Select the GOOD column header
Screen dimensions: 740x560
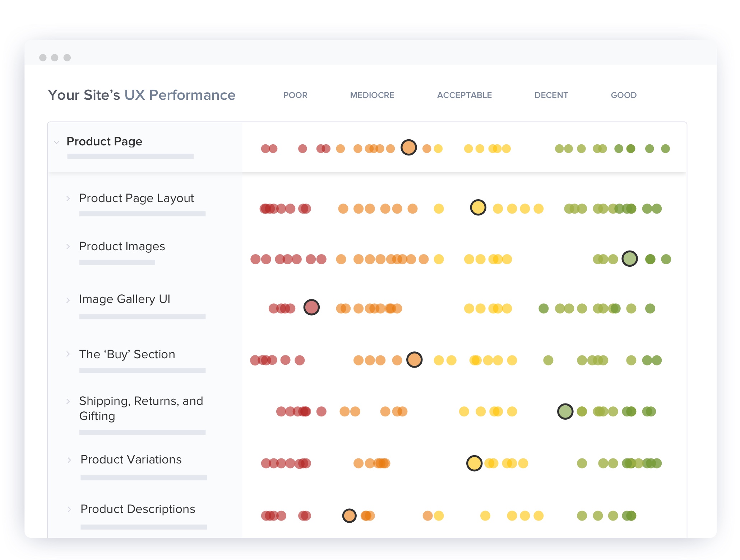623,95
